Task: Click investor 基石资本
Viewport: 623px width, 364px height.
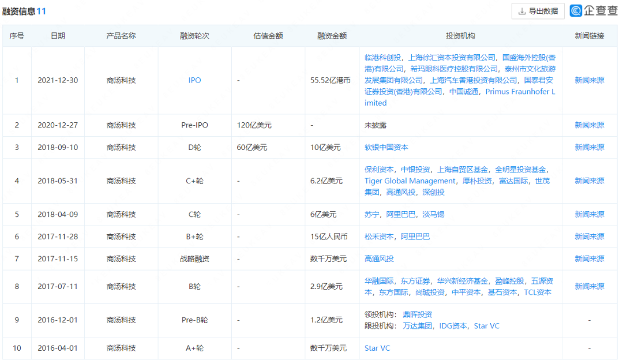Action: coord(502,292)
